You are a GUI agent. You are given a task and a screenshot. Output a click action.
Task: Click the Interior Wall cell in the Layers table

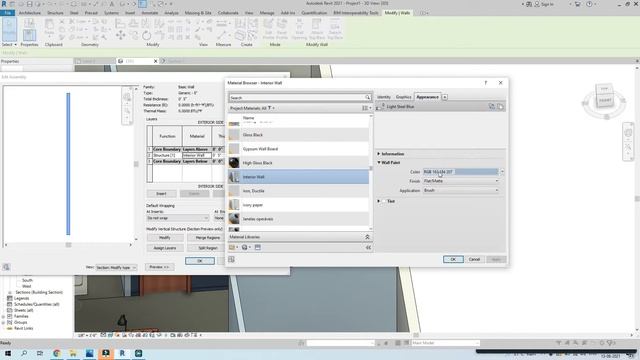197,156
